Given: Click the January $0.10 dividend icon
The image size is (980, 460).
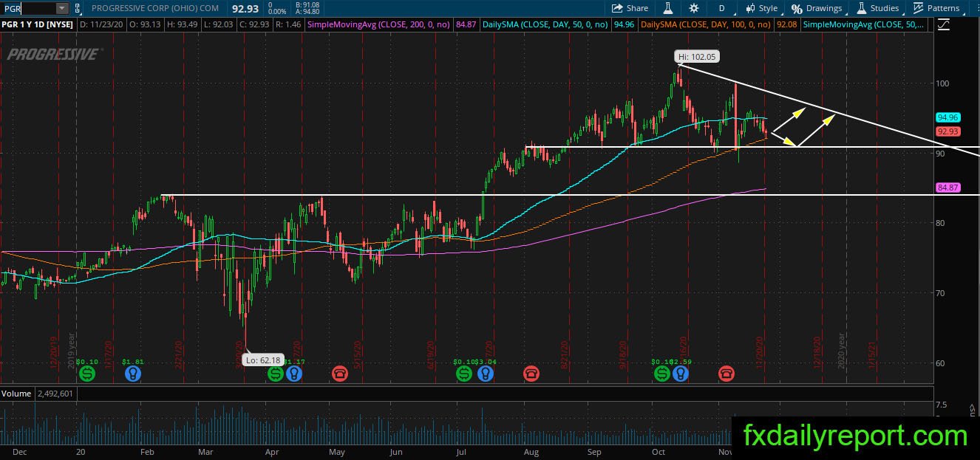Looking at the screenshot, I should (87, 374).
